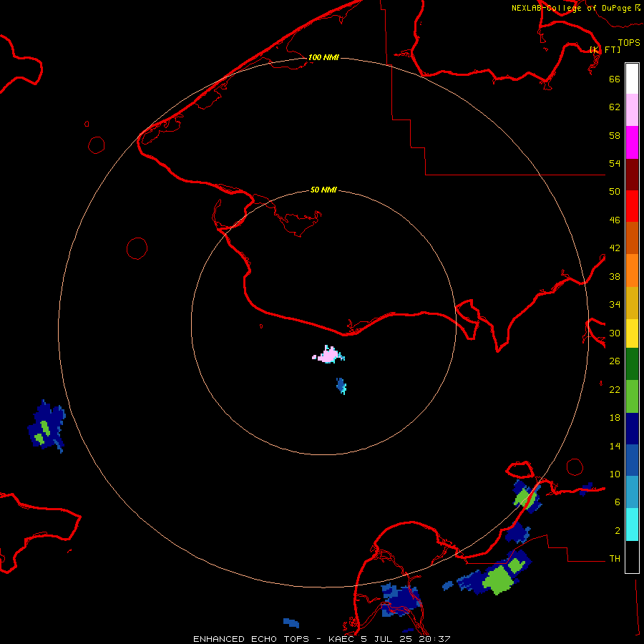Screen dimensions: 644x644
Task: Select the 34 scale value
Action: (x=615, y=305)
